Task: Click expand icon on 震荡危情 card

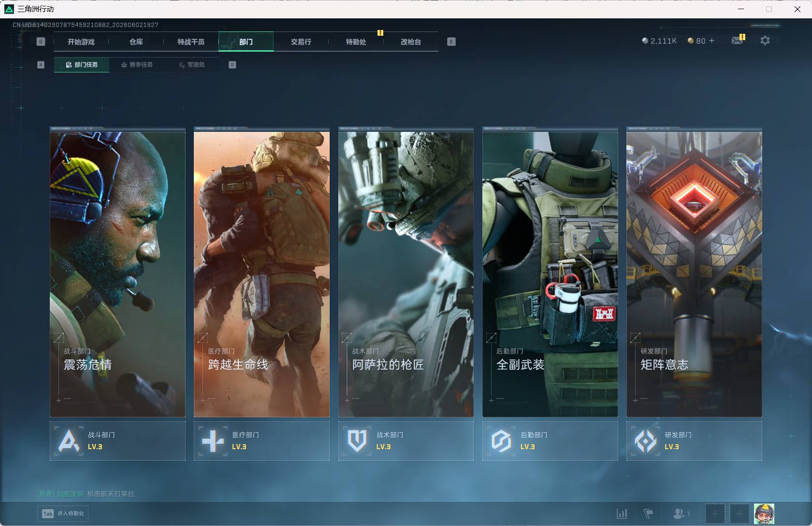Action: click(58, 338)
